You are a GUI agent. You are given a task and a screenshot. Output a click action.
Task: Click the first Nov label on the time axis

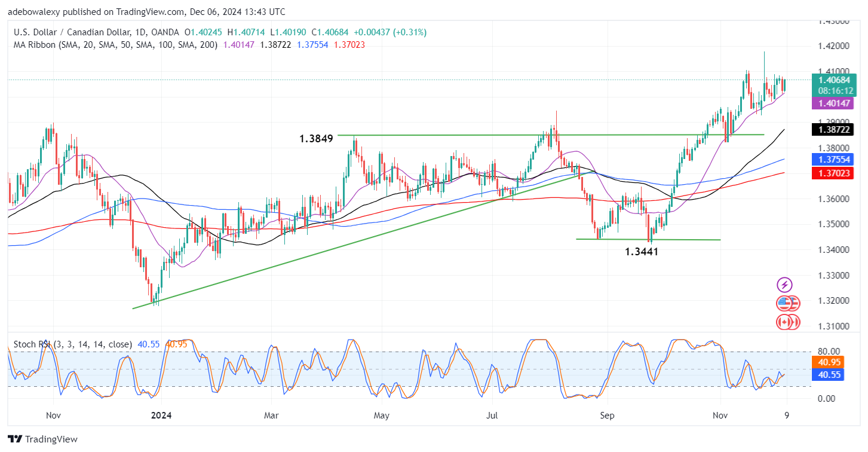[53, 414]
